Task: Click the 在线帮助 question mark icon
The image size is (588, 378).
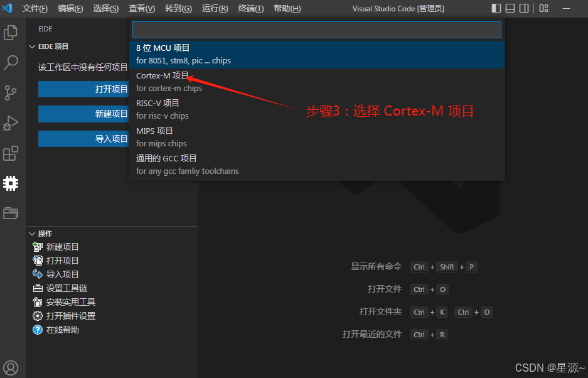Action: [x=38, y=330]
